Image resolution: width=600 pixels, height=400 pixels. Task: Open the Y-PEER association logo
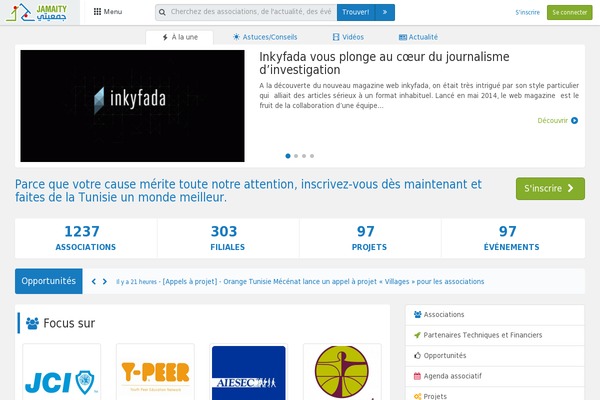tap(155, 372)
